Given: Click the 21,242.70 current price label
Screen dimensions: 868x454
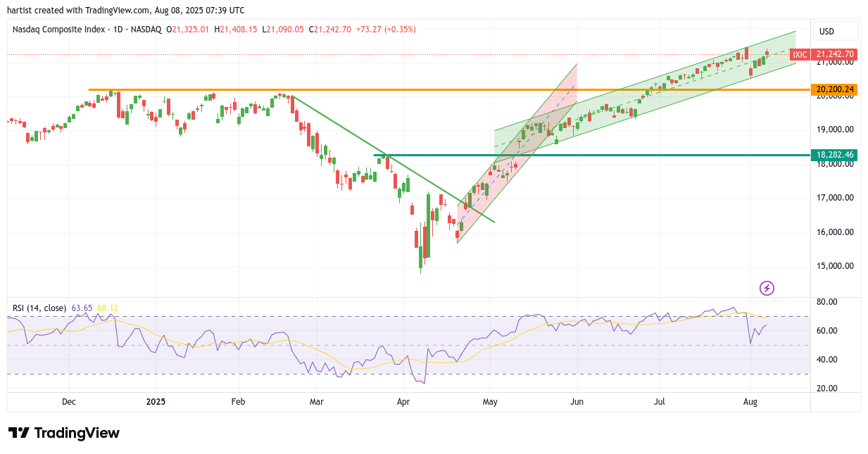Looking at the screenshot, I should click(x=835, y=54).
